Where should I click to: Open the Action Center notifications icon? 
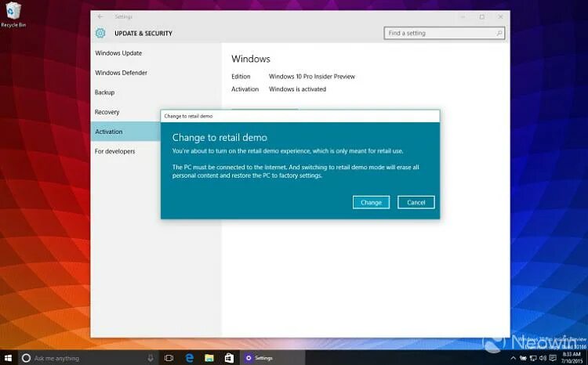coord(553,358)
